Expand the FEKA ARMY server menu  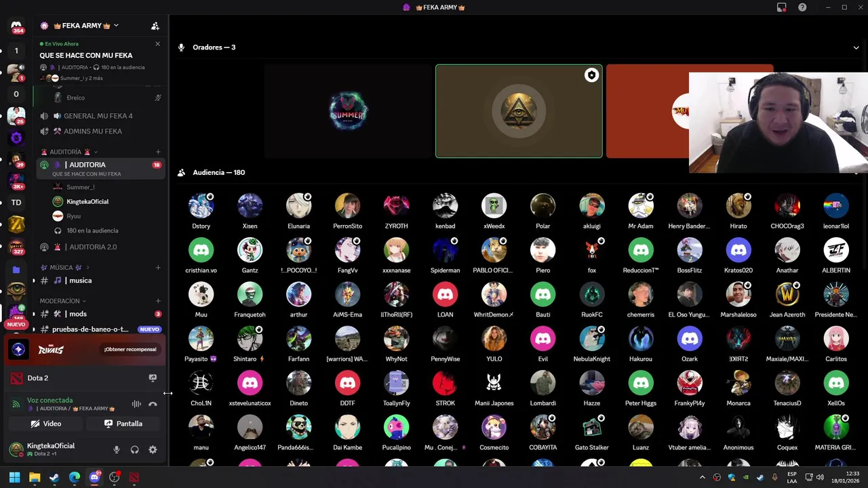[116, 26]
